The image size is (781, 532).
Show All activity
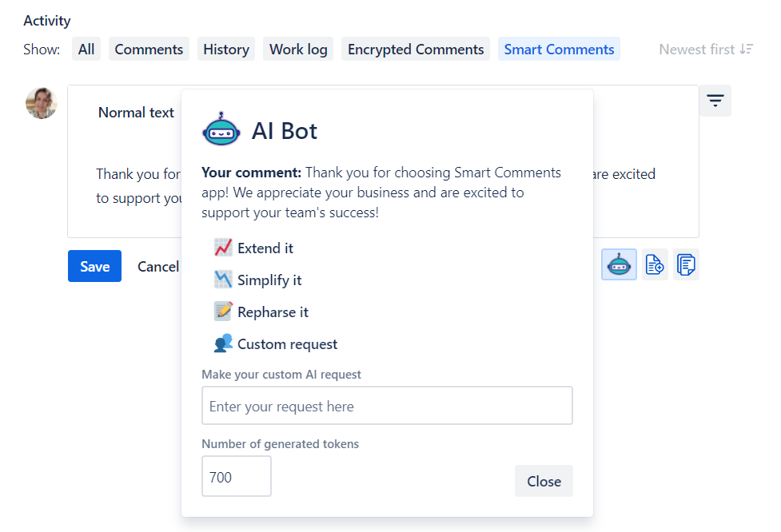click(86, 50)
